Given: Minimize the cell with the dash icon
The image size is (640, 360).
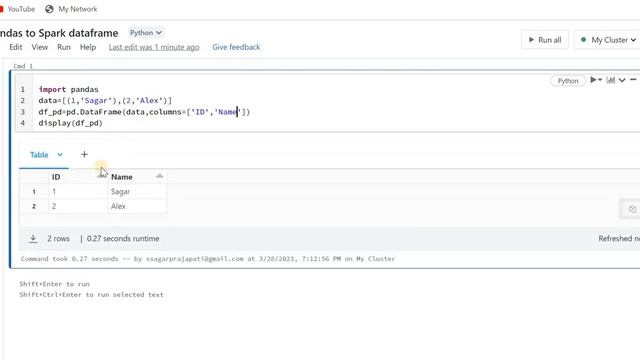Looking at the screenshot, I should [633, 80].
